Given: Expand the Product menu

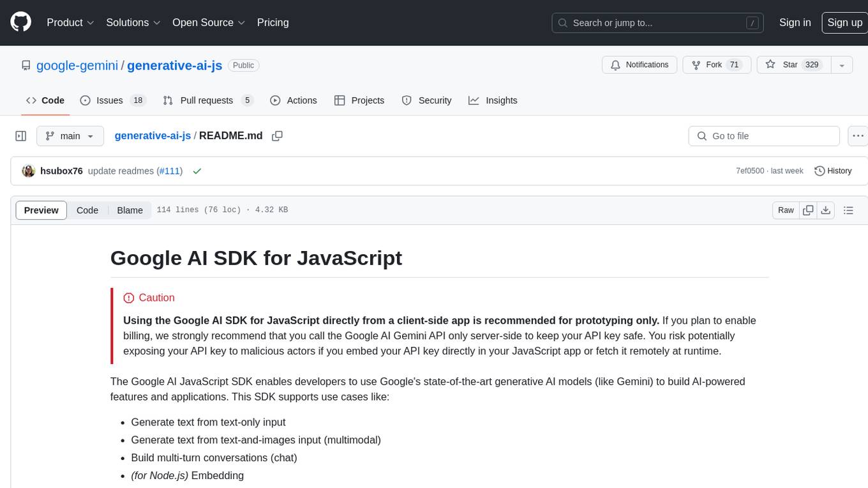Looking at the screenshot, I should [70, 22].
